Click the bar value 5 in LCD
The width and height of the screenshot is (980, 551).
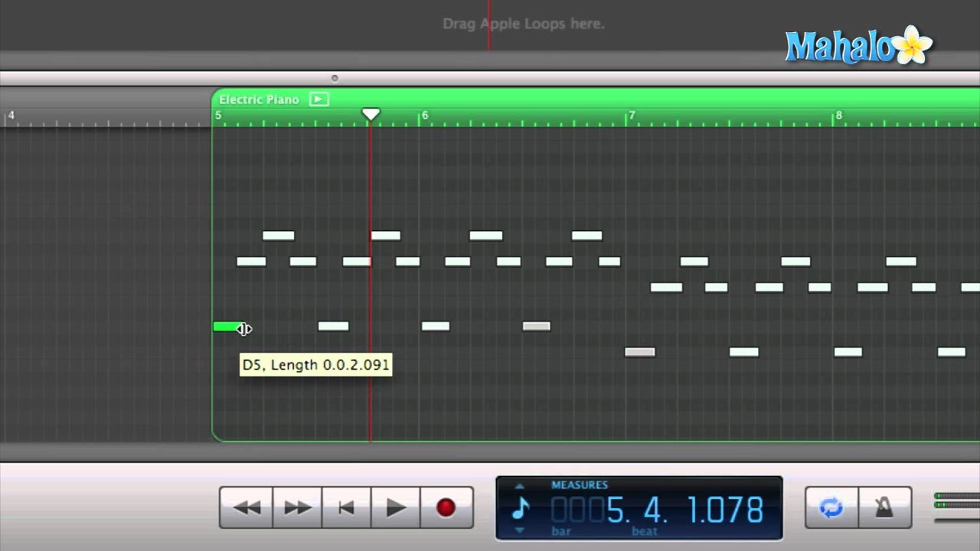[617, 509]
